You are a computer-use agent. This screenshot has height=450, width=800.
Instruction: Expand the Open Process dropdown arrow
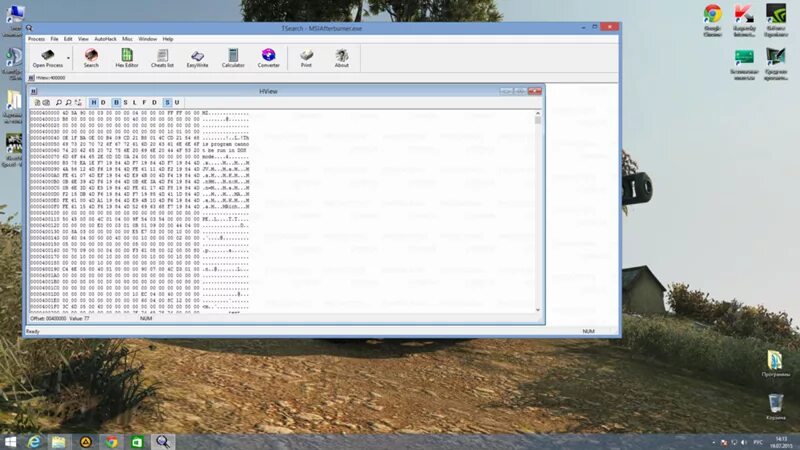click(x=68, y=58)
